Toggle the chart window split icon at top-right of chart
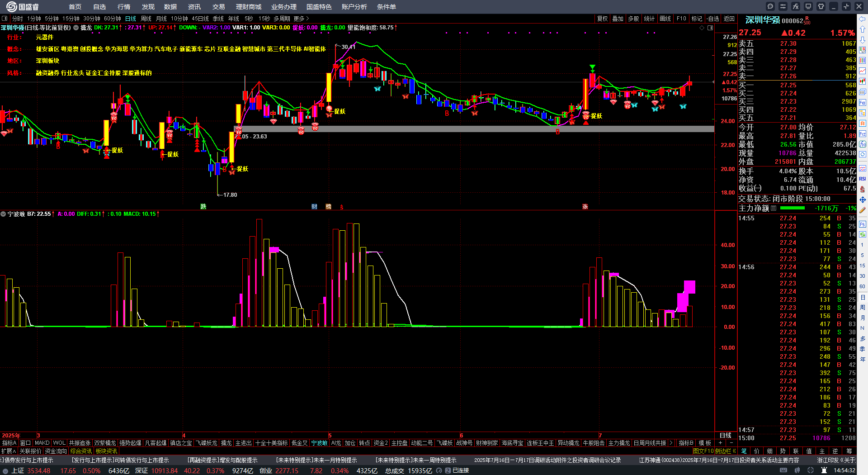 [710, 28]
